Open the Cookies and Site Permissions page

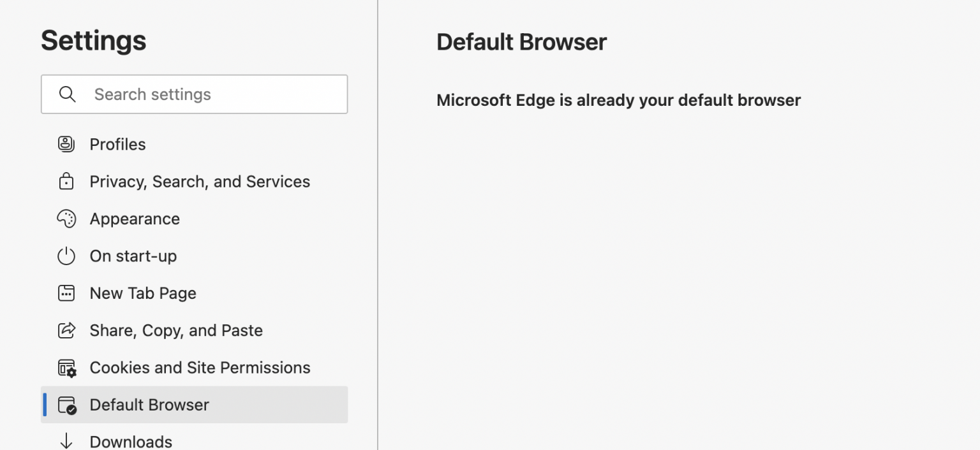point(200,367)
